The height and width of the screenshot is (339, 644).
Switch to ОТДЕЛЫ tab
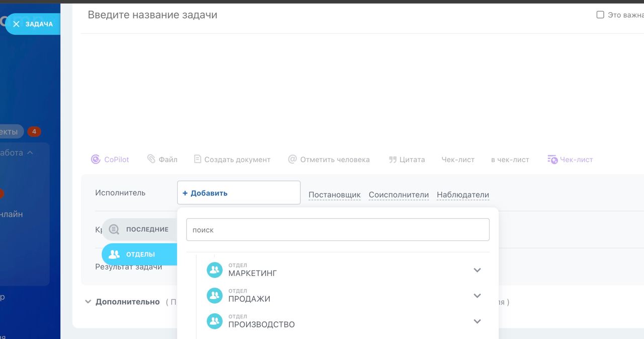tap(140, 254)
